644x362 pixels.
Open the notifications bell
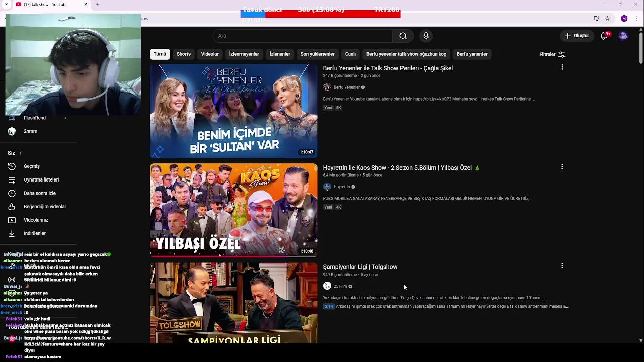[604, 36]
